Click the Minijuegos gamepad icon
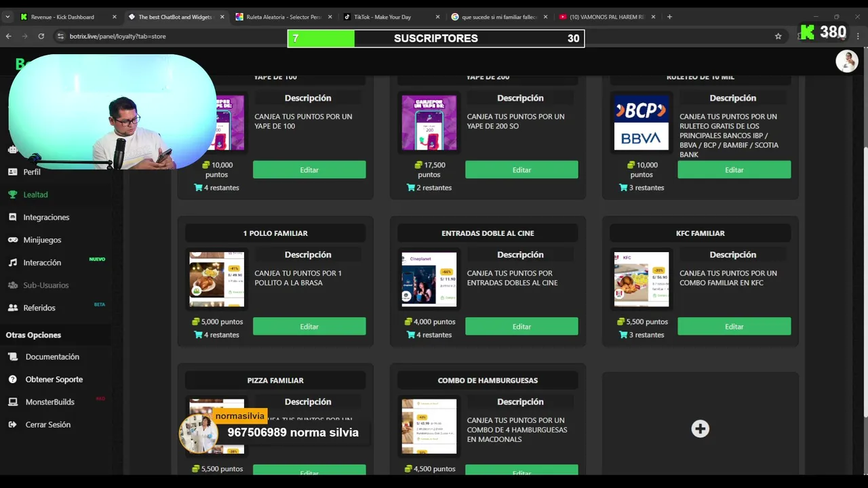Viewport: 868px width, 488px height. tap(12, 240)
